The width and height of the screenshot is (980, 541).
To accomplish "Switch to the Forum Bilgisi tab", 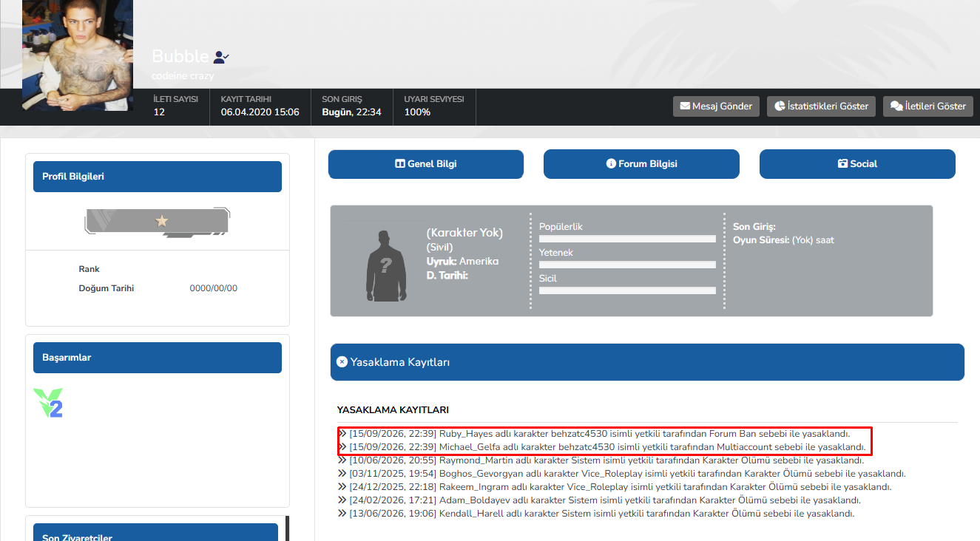I will [x=641, y=164].
